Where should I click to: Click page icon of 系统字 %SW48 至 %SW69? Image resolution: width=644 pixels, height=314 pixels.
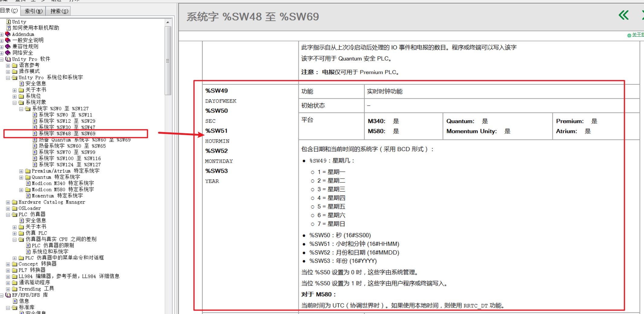tap(35, 133)
